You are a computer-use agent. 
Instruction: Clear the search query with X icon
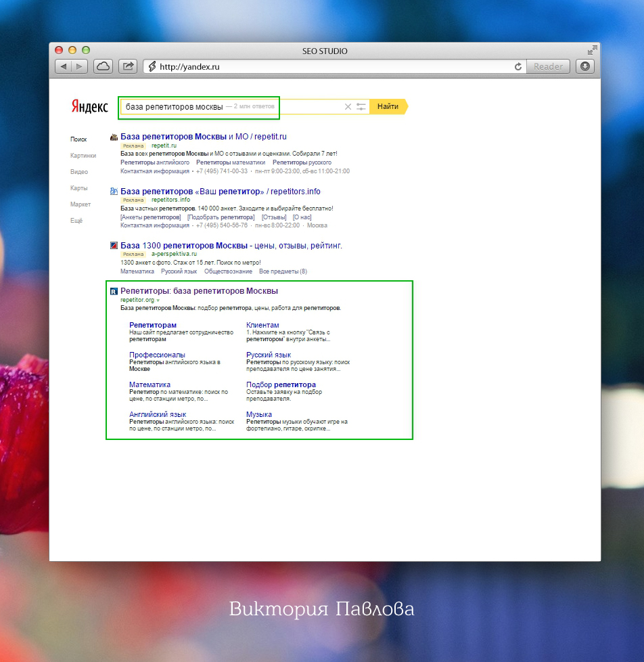pyautogui.click(x=348, y=106)
